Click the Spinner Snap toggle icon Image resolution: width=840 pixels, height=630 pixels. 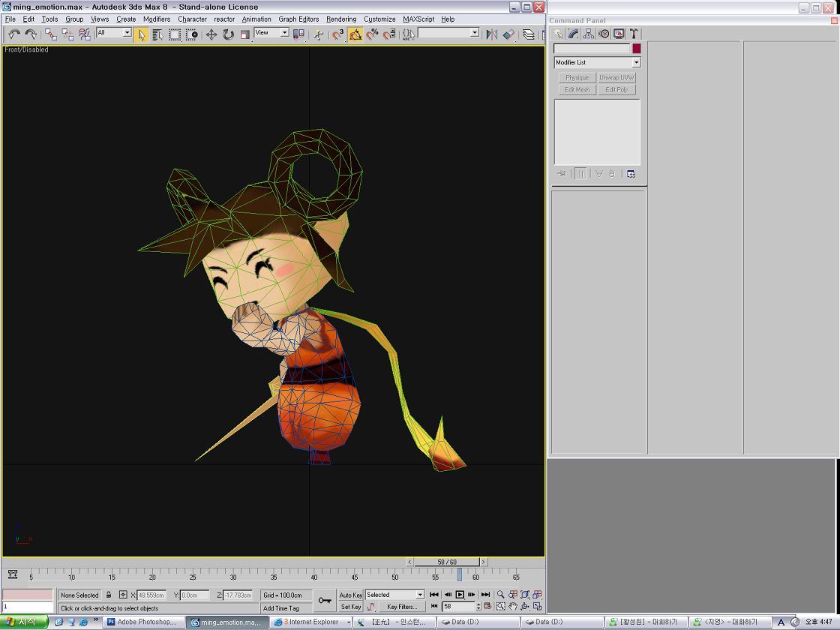pyautogui.click(x=390, y=34)
